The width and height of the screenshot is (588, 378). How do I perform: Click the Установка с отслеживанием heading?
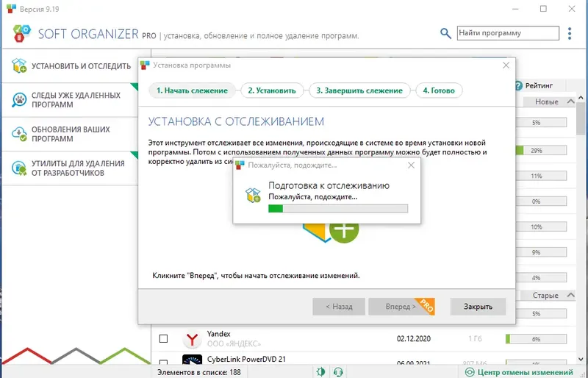tap(236, 121)
